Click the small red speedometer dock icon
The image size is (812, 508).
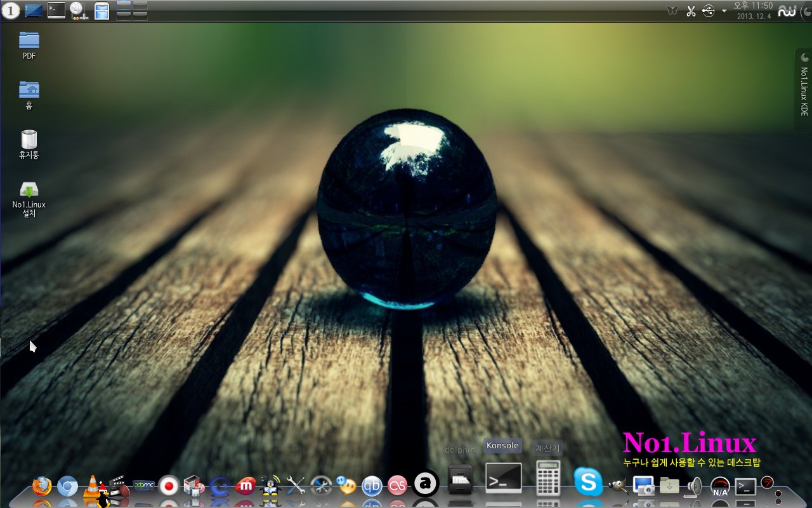pos(767,482)
